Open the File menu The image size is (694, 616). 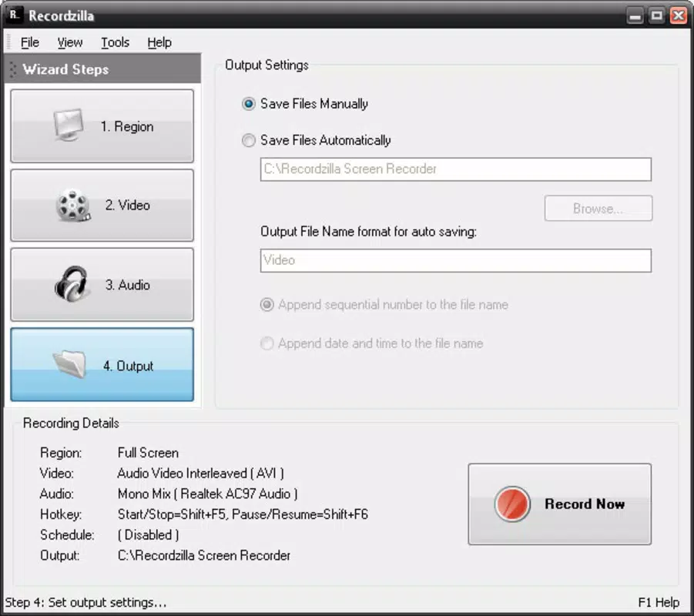29,42
